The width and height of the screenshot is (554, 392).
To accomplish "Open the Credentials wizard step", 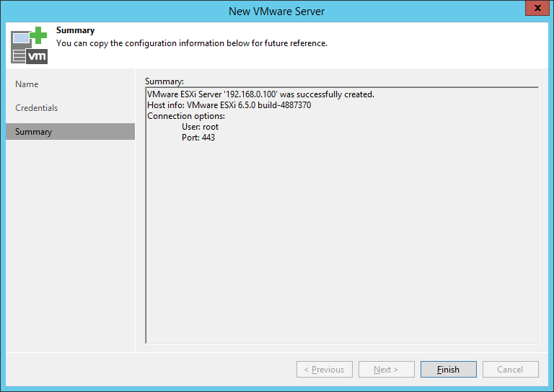I will (70, 108).
